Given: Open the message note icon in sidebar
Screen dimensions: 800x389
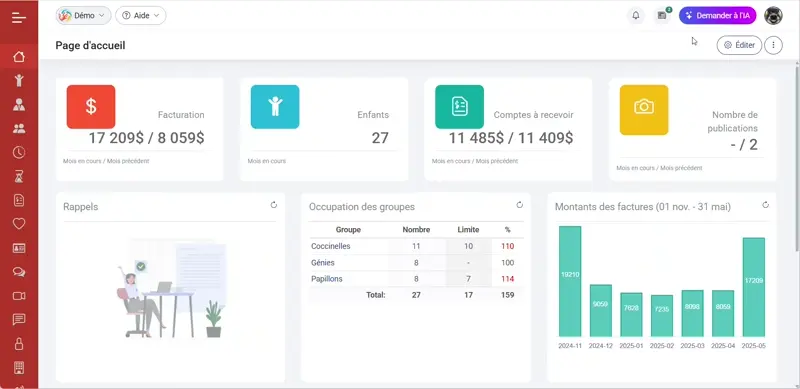Looking at the screenshot, I should (19, 320).
